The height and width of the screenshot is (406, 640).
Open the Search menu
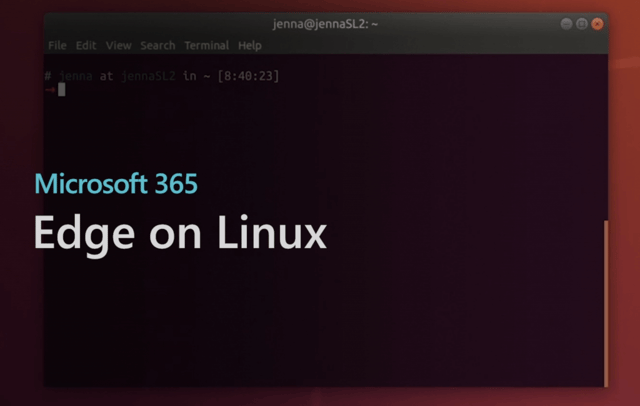(158, 45)
